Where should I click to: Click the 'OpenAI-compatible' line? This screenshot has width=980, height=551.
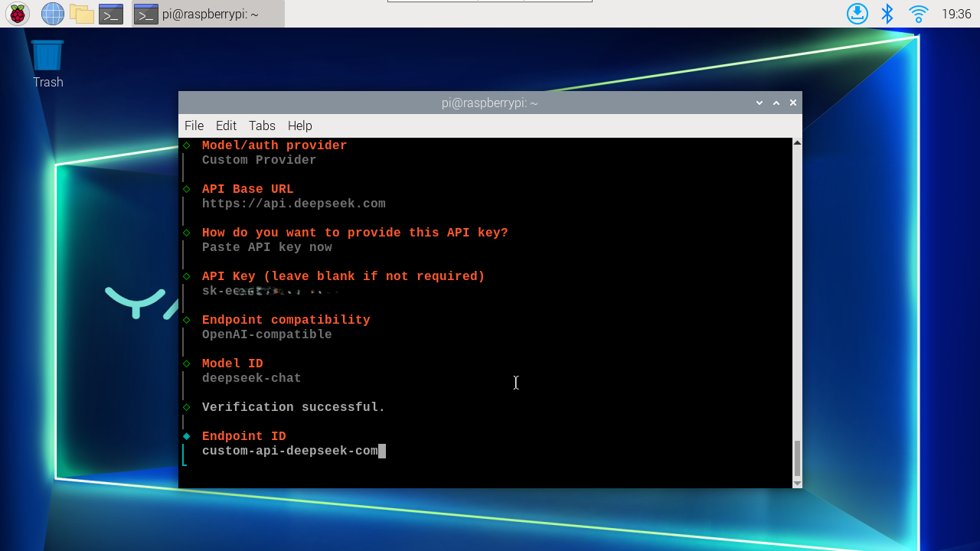[267, 334]
